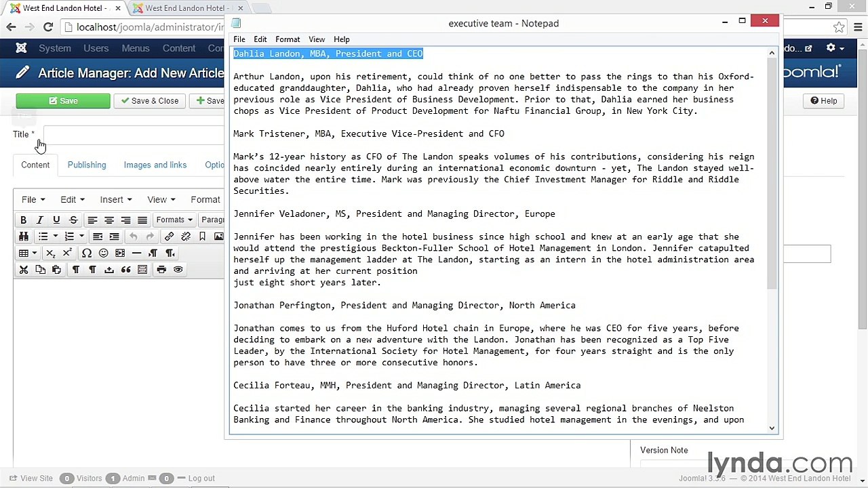Insert an anchor bookmark
Screen dimensions: 868x488
202,237
